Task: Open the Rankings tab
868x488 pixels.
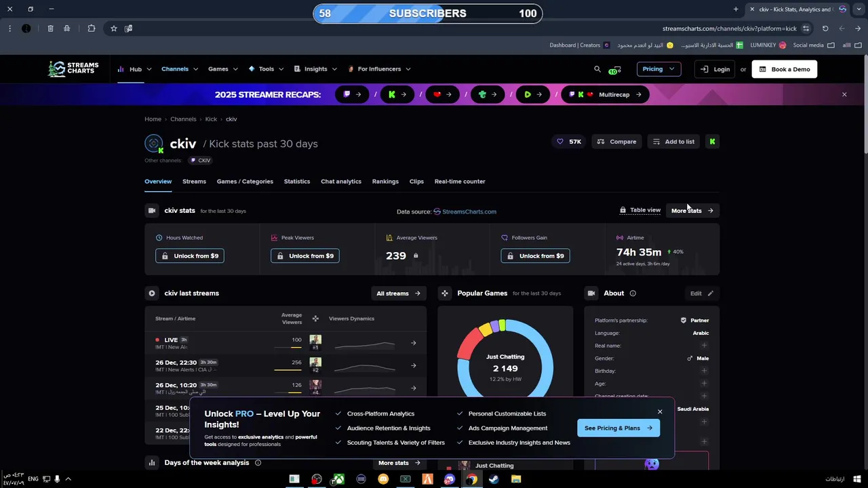Action: (385, 182)
